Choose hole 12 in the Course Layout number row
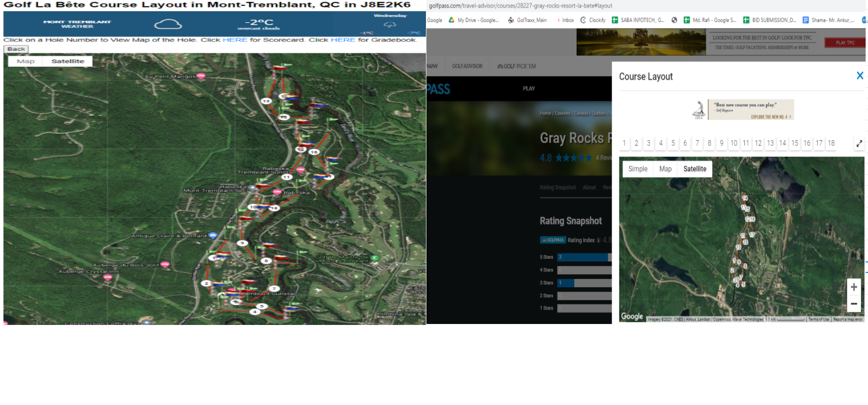The image size is (868, 405). pos(758,143)
